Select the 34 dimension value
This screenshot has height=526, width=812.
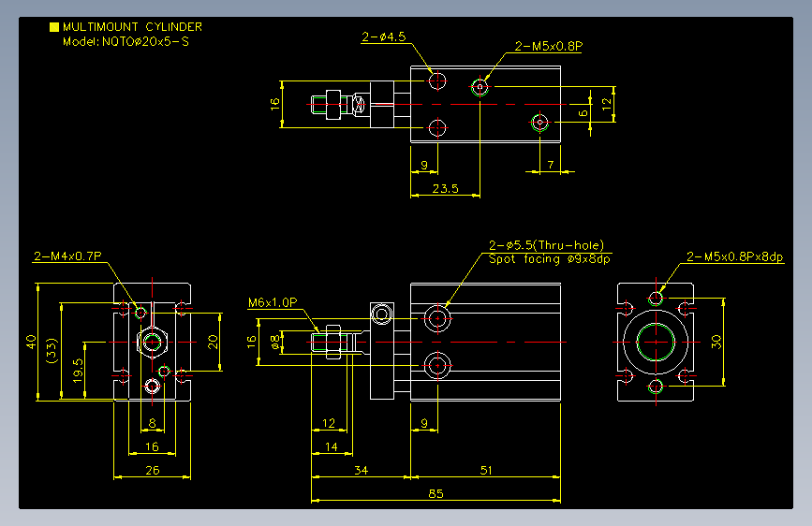click(x=361, y=470)
